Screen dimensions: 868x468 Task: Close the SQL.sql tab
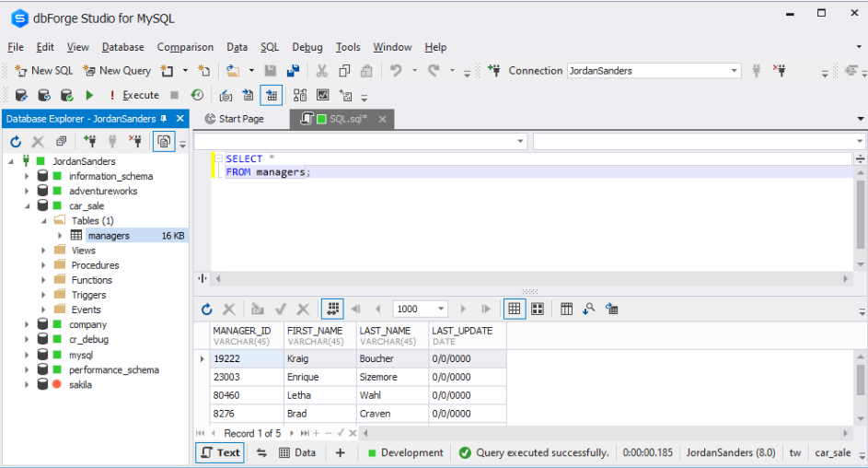point(382,119)
